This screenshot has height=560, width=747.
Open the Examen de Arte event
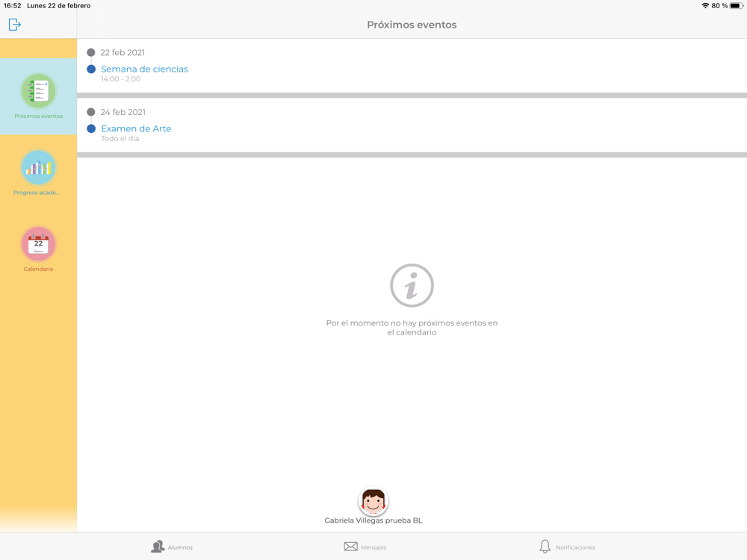pyautogui.click(x=136, y=128)
